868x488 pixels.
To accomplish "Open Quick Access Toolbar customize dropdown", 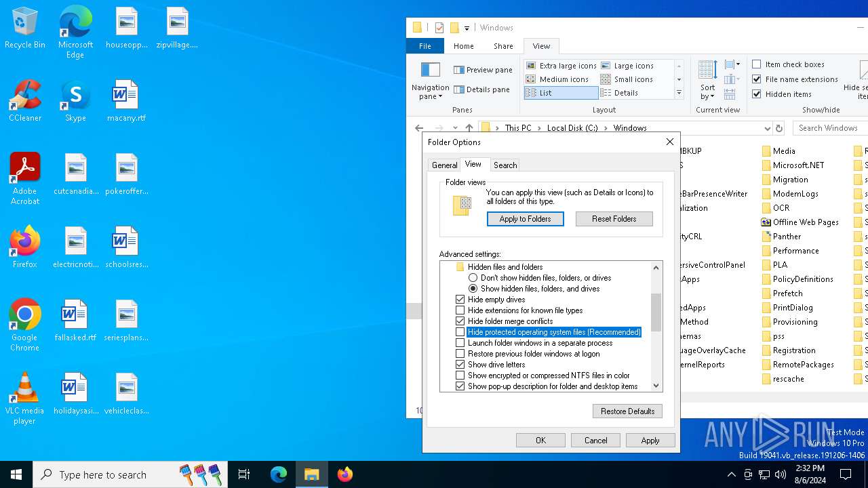I will point(467,28).
